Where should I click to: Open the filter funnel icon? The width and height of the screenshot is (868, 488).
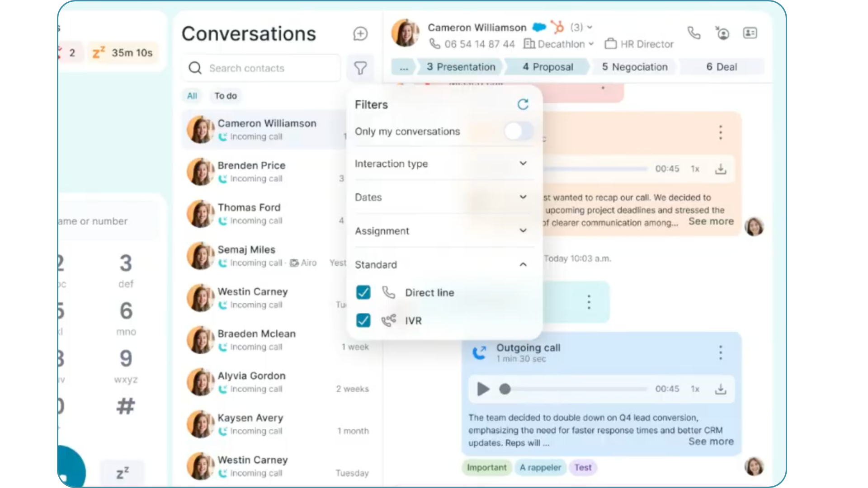coord(360,68)
